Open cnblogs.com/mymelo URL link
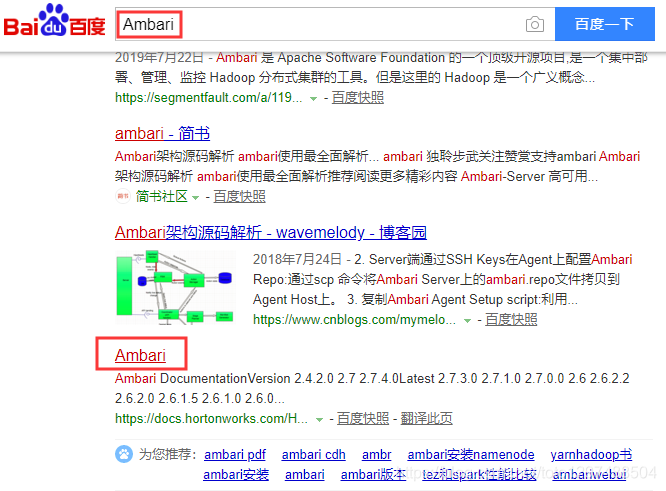Image resolution: width=666 pixels, height=491 pixels. [354, 319]
